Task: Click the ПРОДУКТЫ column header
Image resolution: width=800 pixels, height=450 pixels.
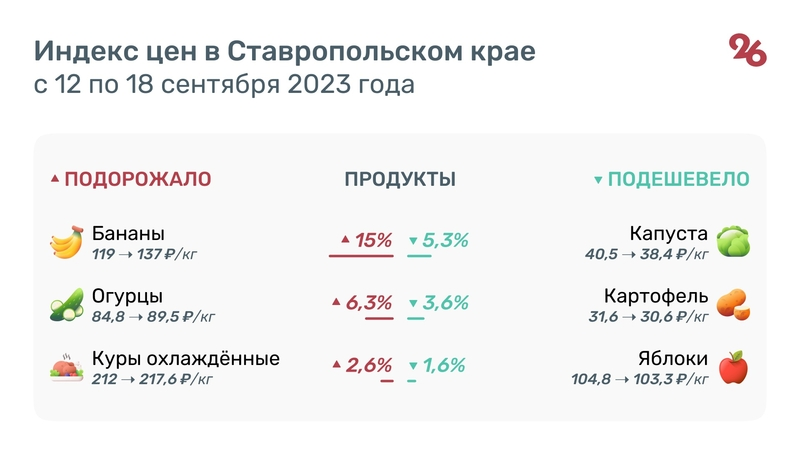Action: pyautogui.click(x=400, y=180)
